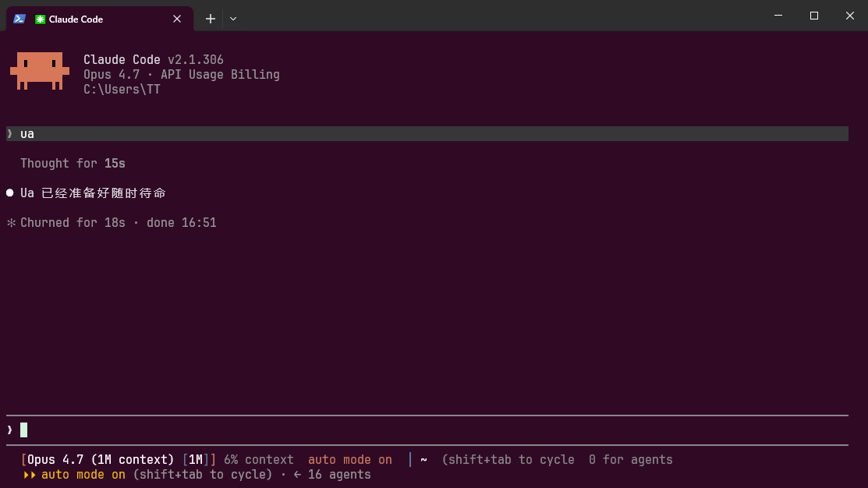Select the Claude Code tab

100,19
